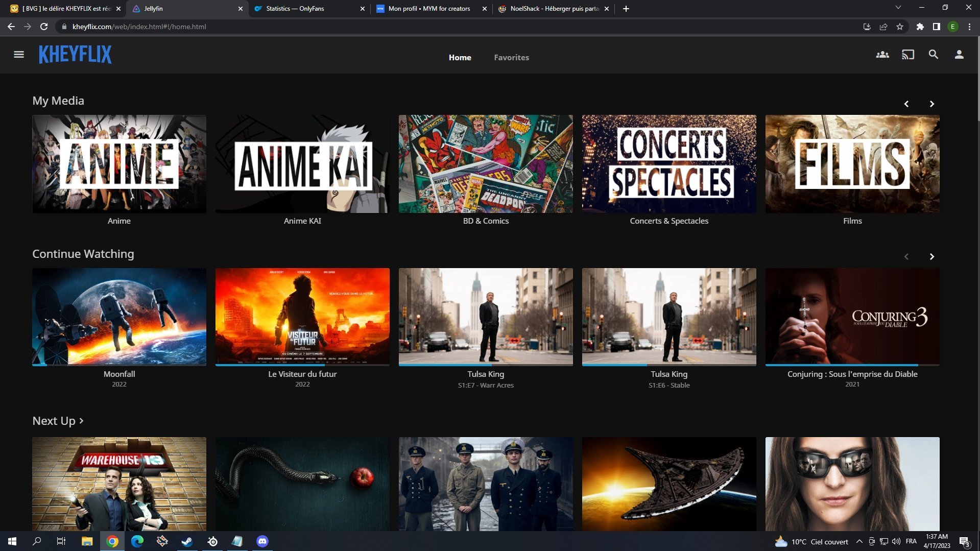This screenshot has width=980, height=551.
Task: Open the Chrome three-dot menu
Action: [x=969, y=27]
